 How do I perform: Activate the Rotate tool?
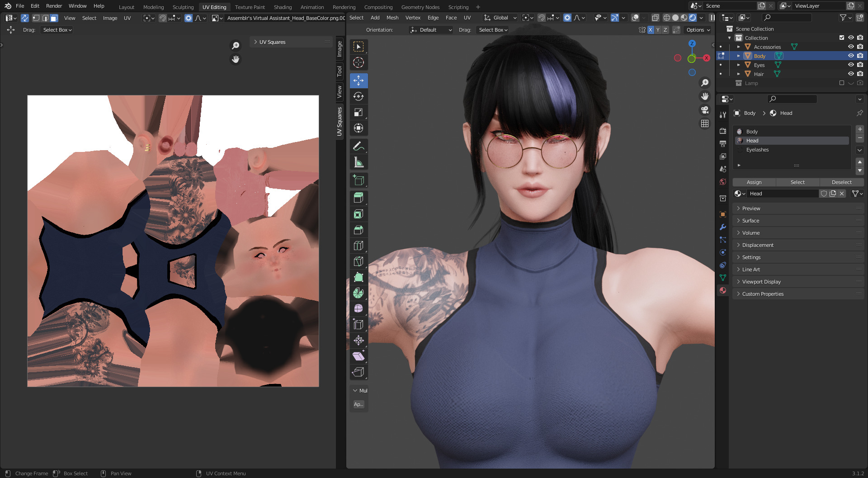(359, 96)
